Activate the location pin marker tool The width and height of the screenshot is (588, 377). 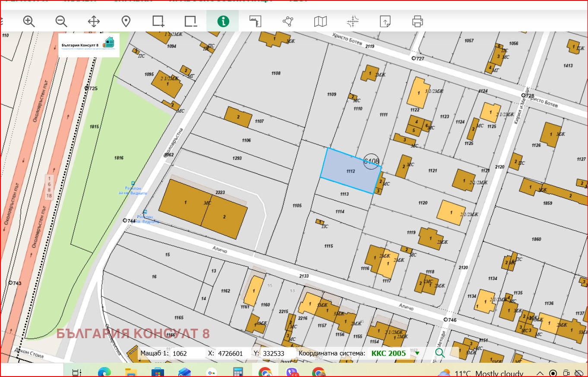coord(126,21)
